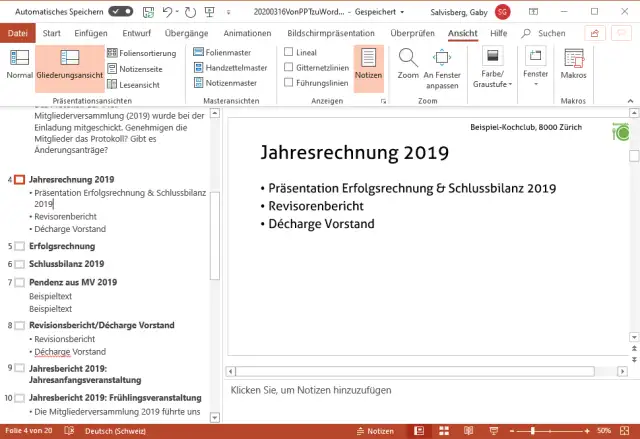Click the ribbon display options icon

pyautogui.click(x=533, y=12)
